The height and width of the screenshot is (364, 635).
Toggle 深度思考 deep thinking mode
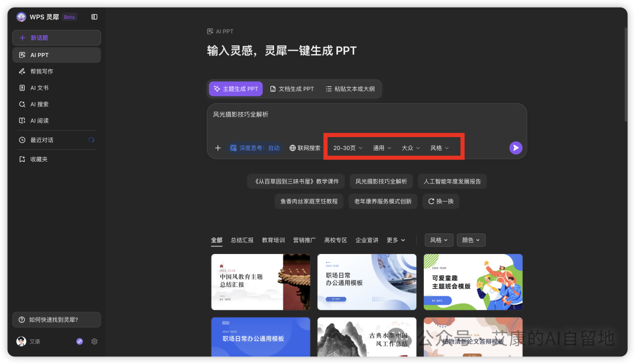pos(254,148)
